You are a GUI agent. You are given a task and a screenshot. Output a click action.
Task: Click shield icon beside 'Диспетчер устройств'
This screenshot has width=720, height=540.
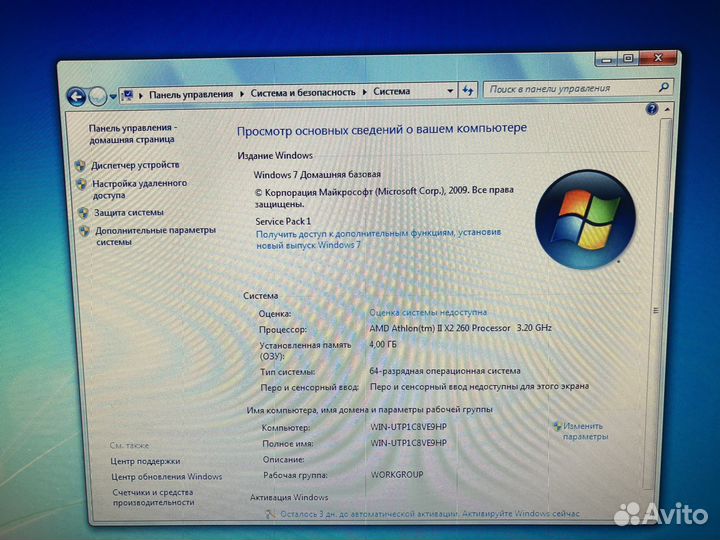pos(80,165)
